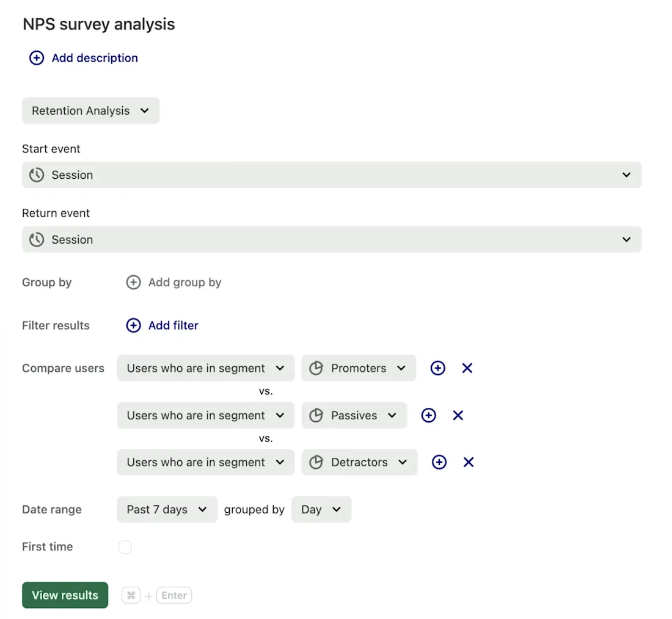Remove the Passives comparison row

[458, 415]
